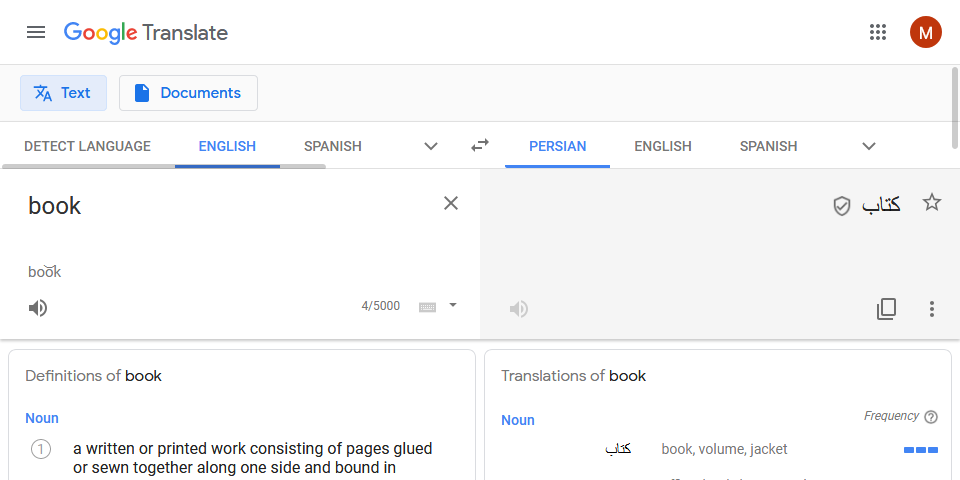
Task: Click the translated word کتاب
Action: pos(881,205)
